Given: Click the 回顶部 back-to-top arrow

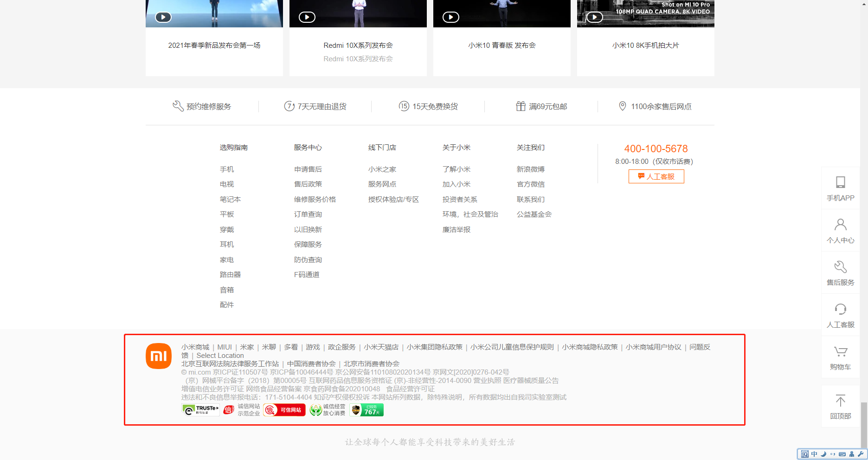Looking at the screenshot, I should (840, 406).
